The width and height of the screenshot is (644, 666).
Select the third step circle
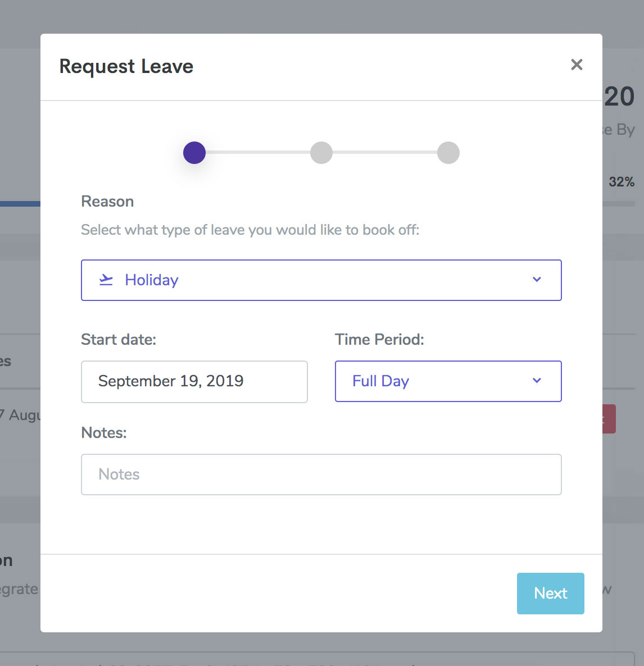pyautogui.click(x=448, y=153)
